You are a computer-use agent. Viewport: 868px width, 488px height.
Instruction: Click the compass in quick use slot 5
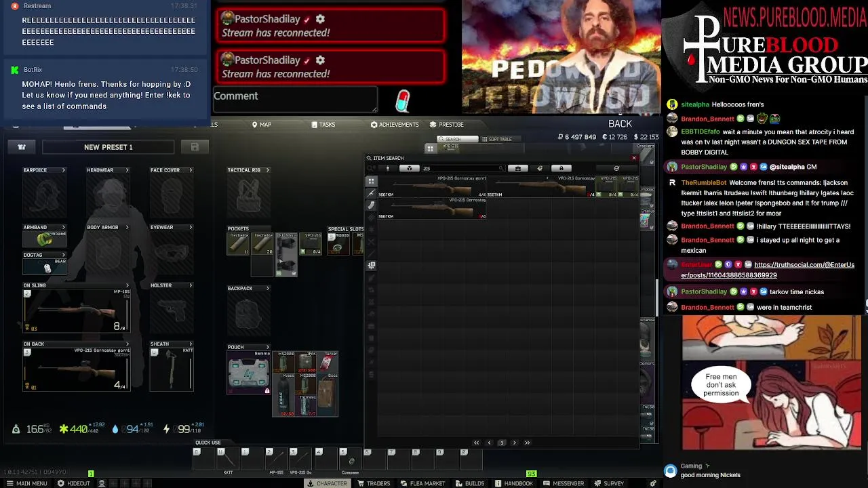pyautogui.click(x=351, y=460)
